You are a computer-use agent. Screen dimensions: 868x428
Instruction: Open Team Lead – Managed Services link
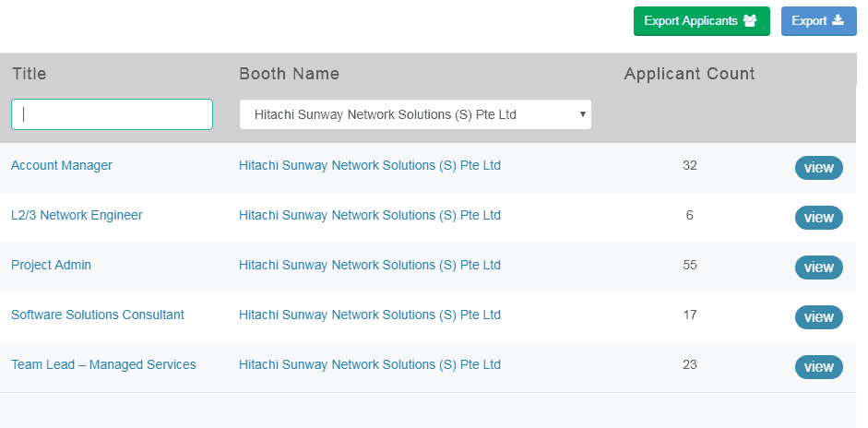(103, 365)
